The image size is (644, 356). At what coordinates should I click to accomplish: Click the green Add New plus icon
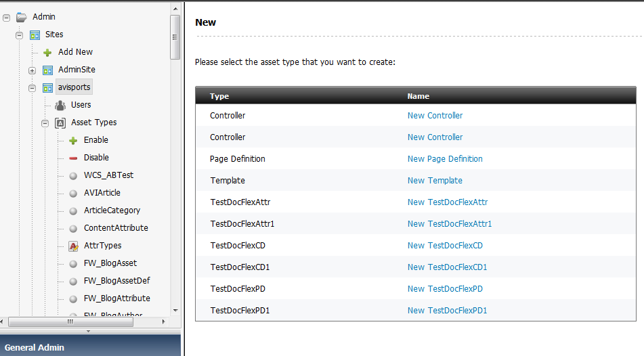(47, 52)
